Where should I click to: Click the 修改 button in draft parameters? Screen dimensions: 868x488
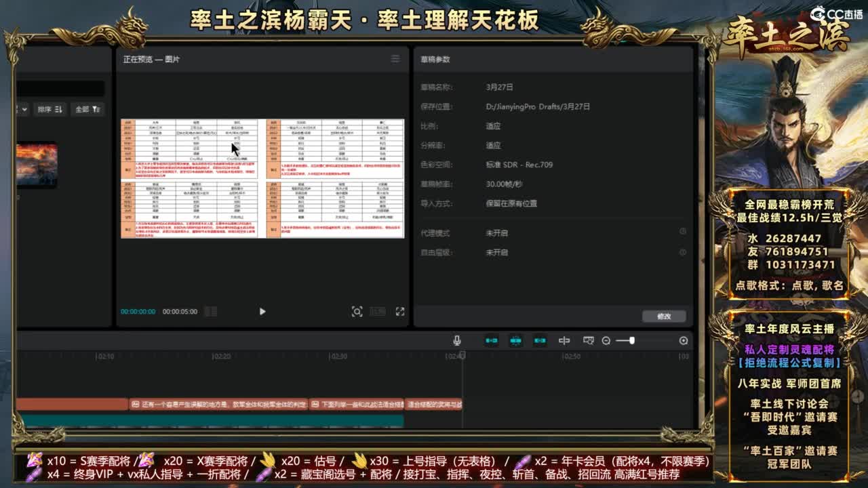[x=664, y=317]
